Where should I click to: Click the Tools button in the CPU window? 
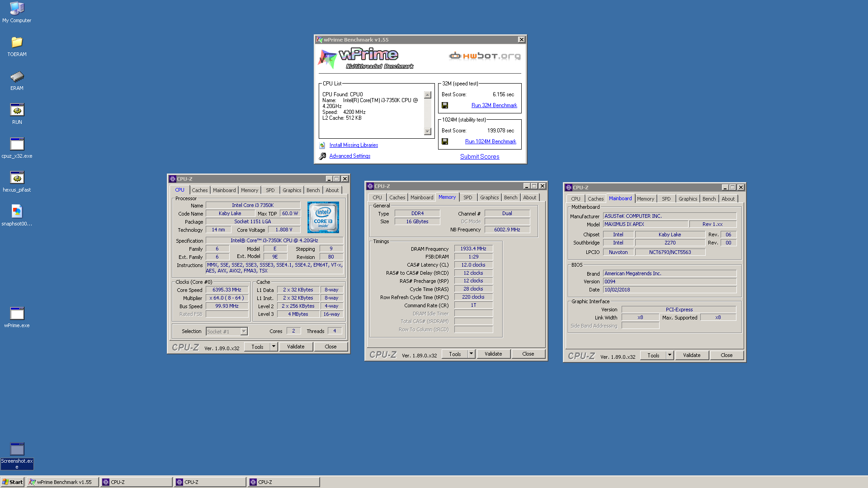[258, 347]
